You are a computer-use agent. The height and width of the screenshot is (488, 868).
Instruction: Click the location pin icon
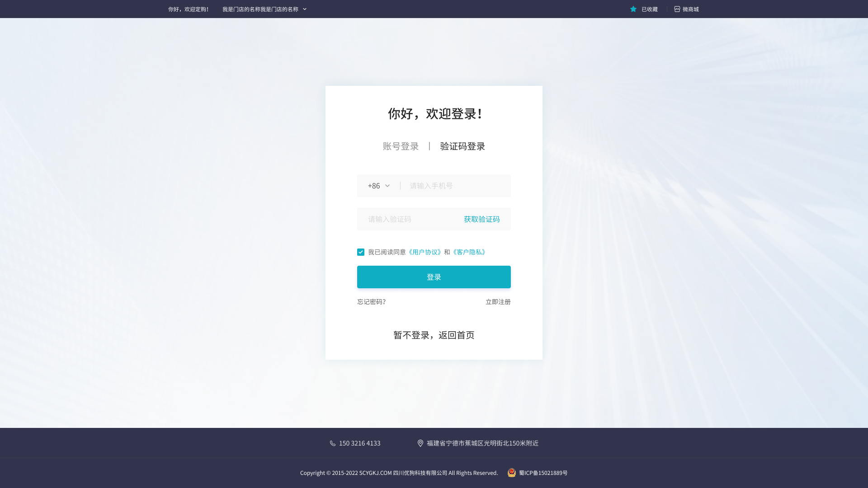(x=420, y=443)
